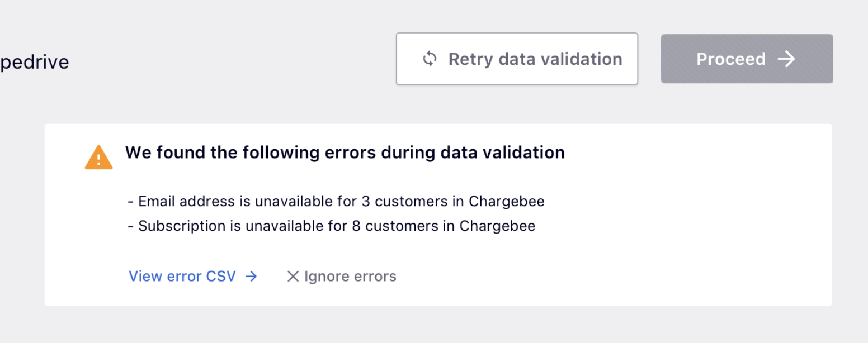Click the orange warning triangle icon
This screenshot has width=868, height=343.
click(x=98, y=158)
